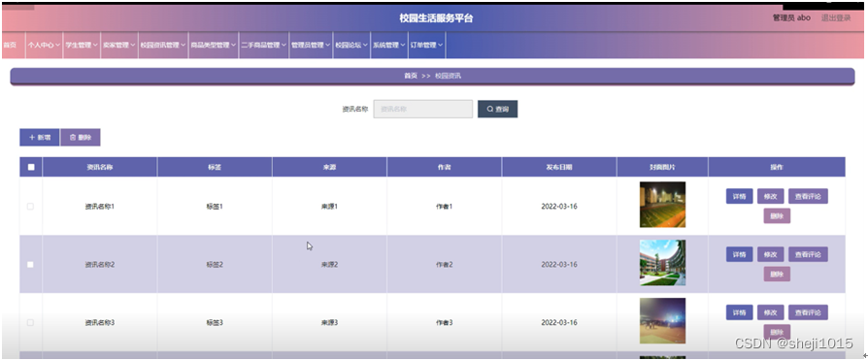Click the 查询 search button with magnifier icon
The height and width of the screenshot is (360, 868).
click(x=498, y=109)
